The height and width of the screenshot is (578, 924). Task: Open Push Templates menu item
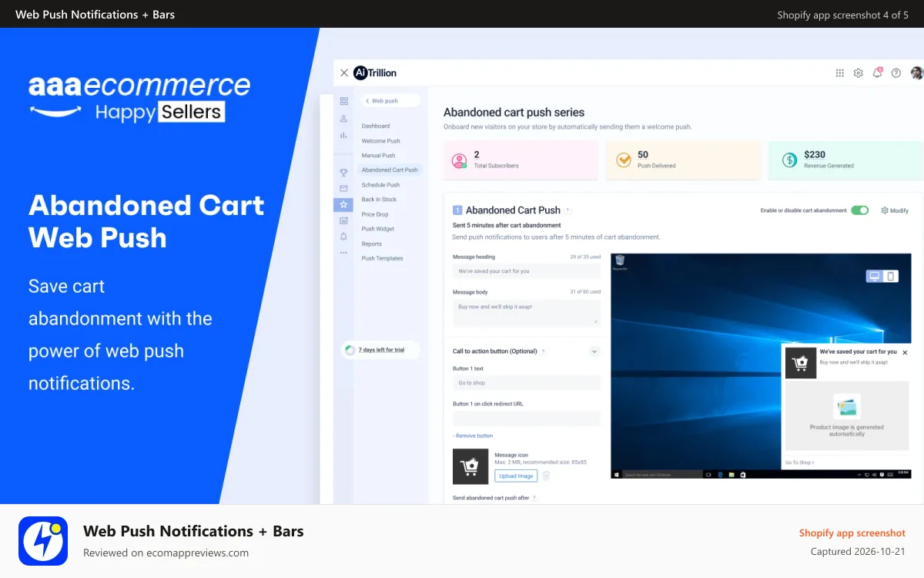[383, 258]
